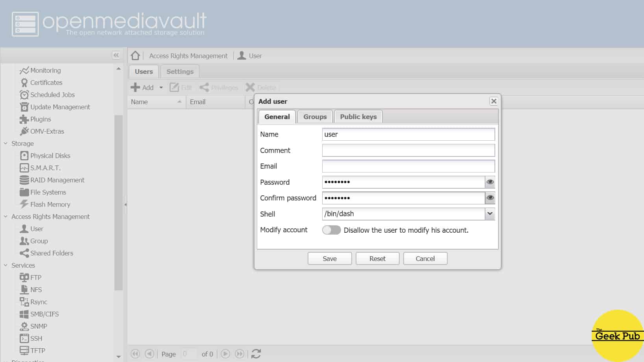Collapse the Services tree section

[6, 265]
